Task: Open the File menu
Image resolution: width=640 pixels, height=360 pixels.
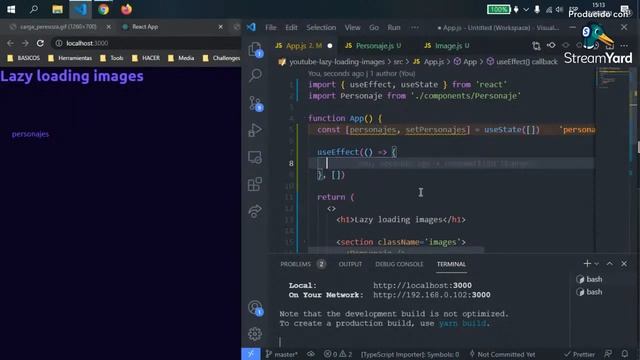Action: pyautogui.click(x=271, y=27)
